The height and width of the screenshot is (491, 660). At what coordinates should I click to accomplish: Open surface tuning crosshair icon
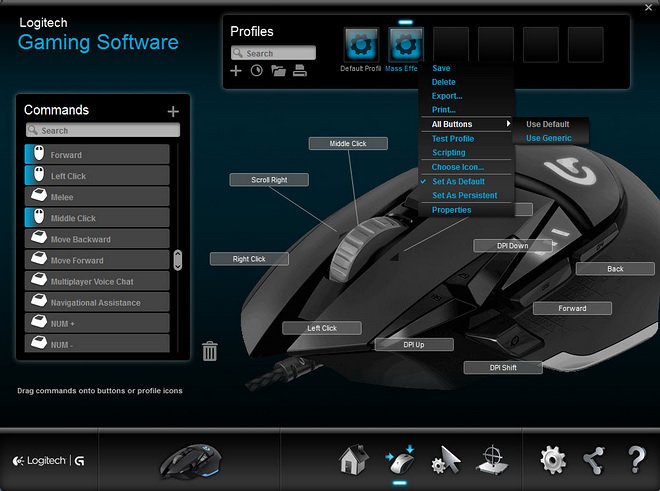pyautogui.click(x=492, y=460)
